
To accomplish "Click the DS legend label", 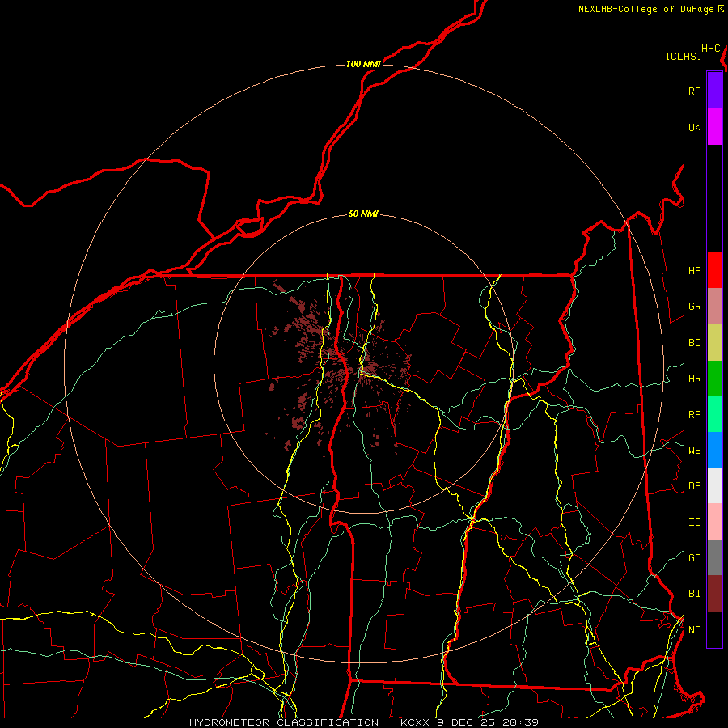I will 694,486.
